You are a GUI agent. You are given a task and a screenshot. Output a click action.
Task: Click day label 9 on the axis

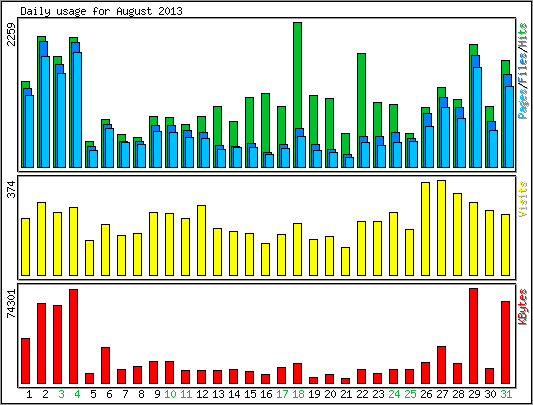[157, 394]
